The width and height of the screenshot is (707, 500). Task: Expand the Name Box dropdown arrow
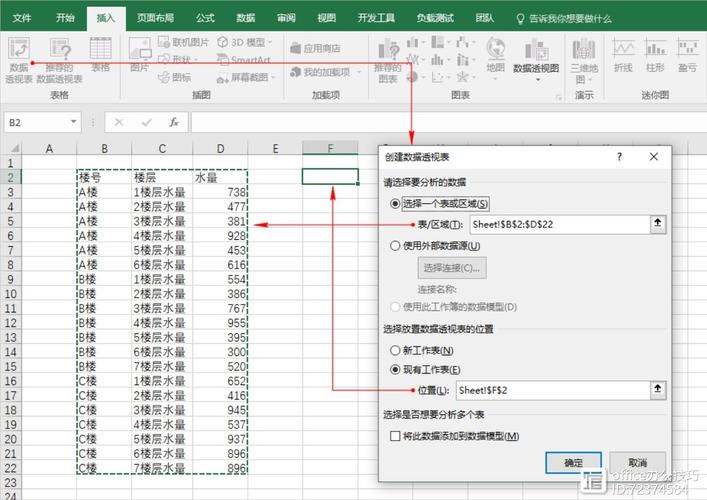pyautogui.click(x=73, y=122)
